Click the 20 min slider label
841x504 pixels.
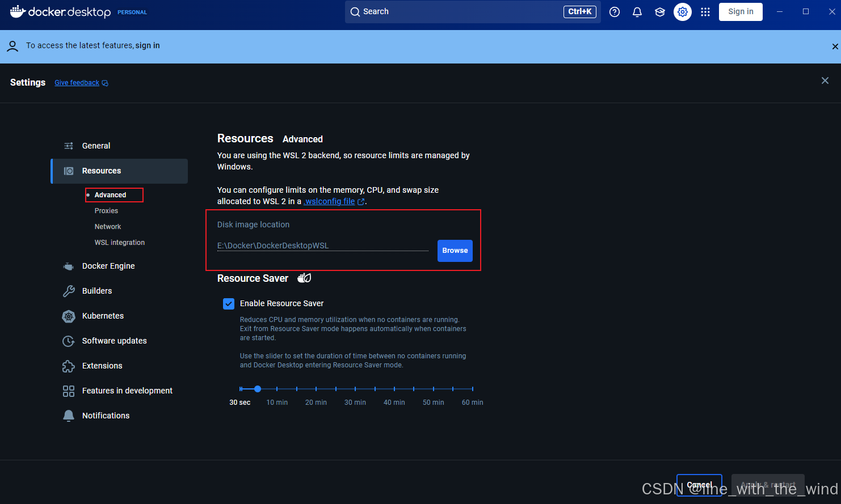point(316,403)
